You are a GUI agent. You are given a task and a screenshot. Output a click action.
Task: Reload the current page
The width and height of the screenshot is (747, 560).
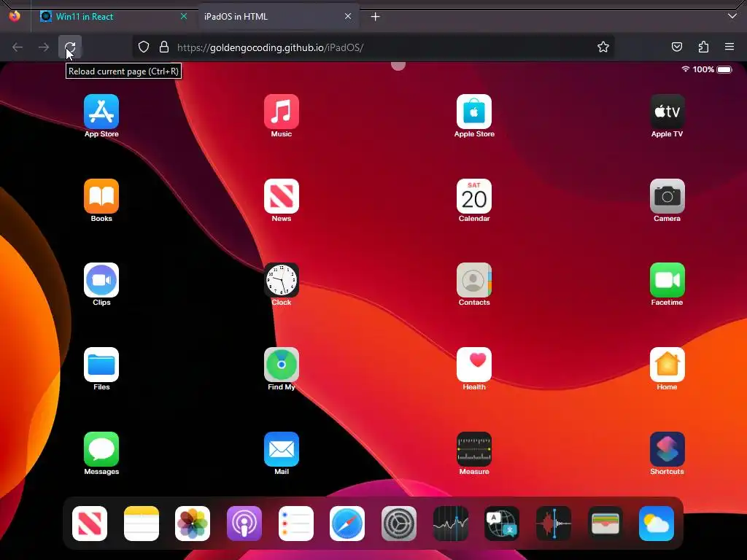pyautogui.click(x=70, y=47)
